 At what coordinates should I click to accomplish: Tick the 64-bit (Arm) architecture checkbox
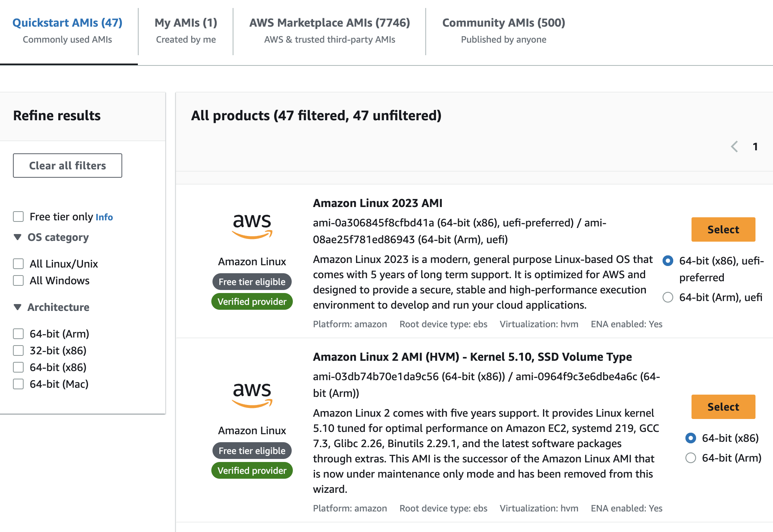pos(18,334)
